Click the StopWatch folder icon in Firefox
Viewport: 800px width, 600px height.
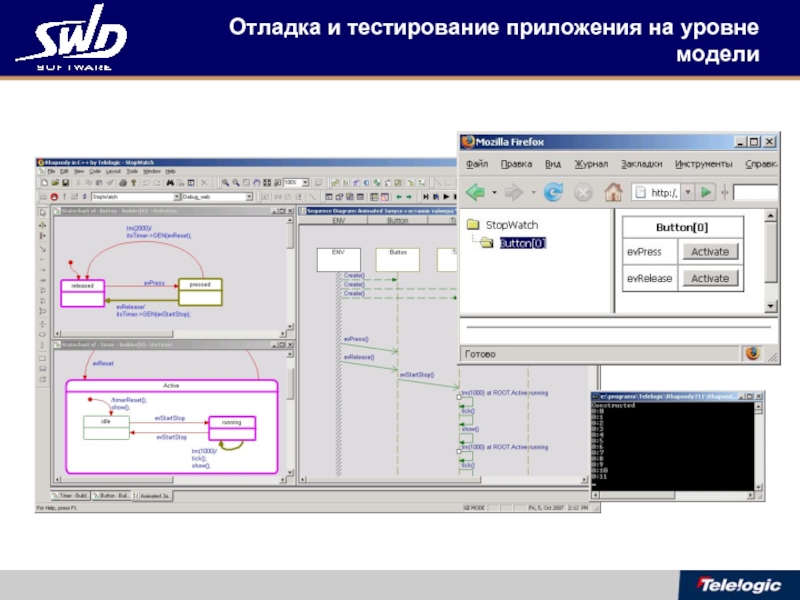473,224
